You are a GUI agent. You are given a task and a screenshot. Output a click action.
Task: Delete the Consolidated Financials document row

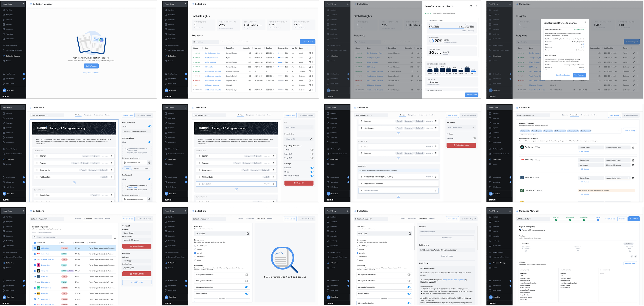point(436,177)
